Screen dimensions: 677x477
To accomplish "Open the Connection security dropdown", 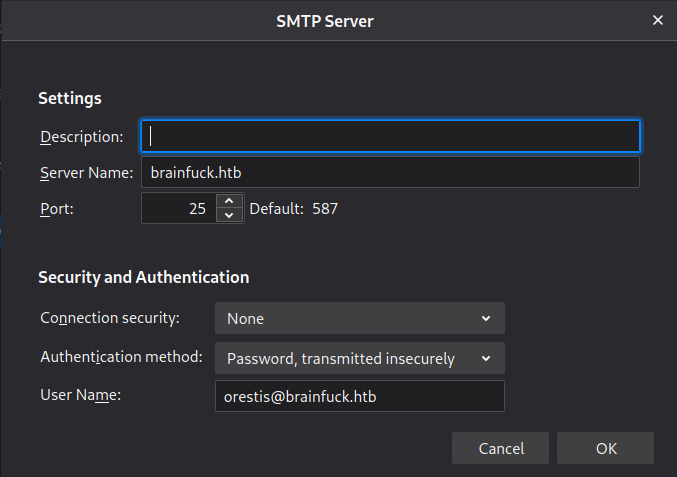I will pos(360,319).
